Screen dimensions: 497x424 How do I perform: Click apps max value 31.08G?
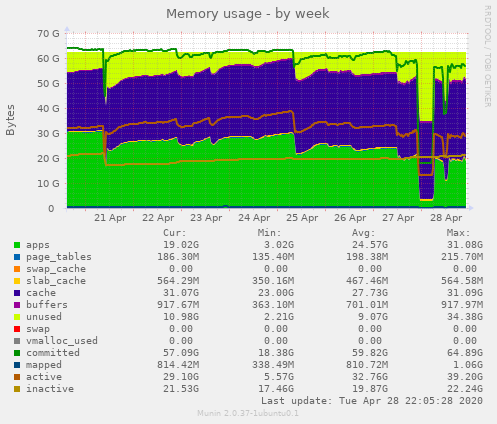(465, 245)
